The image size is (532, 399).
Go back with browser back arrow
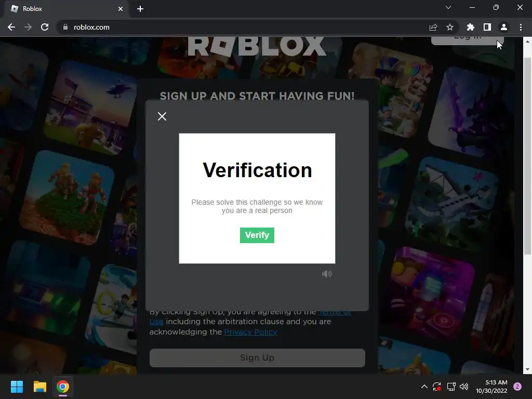click(x=11, y=27)
